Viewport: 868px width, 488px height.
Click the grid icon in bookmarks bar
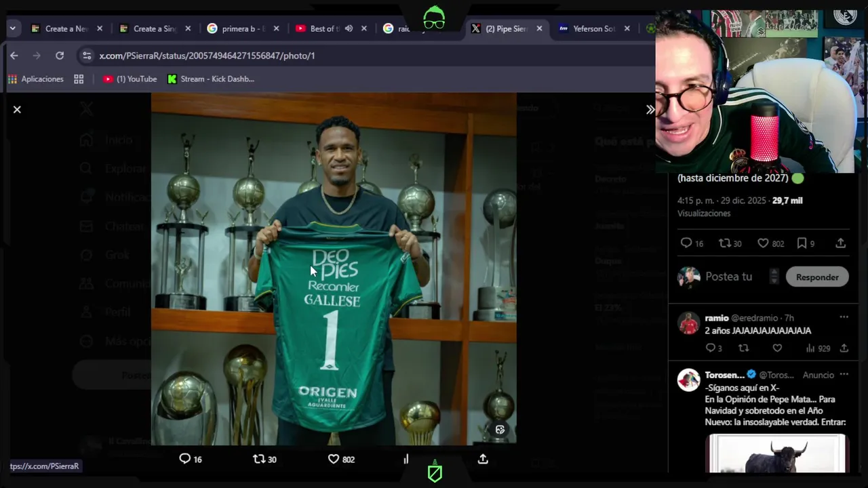click(x=79, y=79)
